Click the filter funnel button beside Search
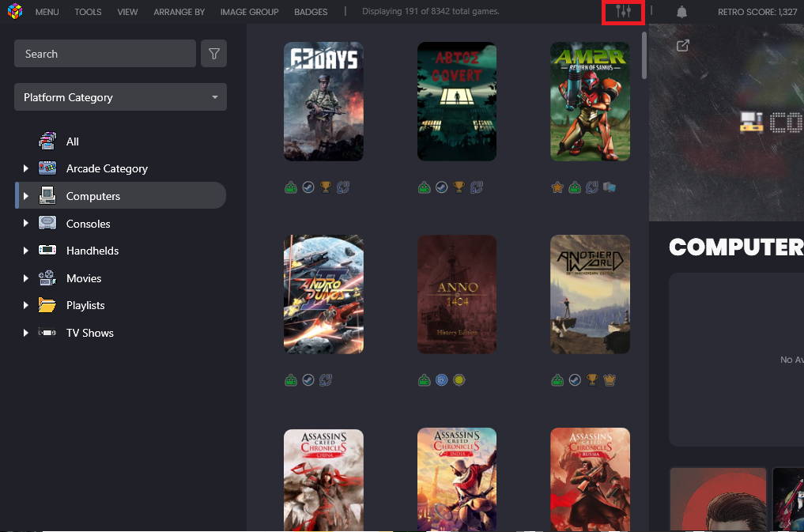Viewport: 804px width, 532px height. click(x=213, y=53)
